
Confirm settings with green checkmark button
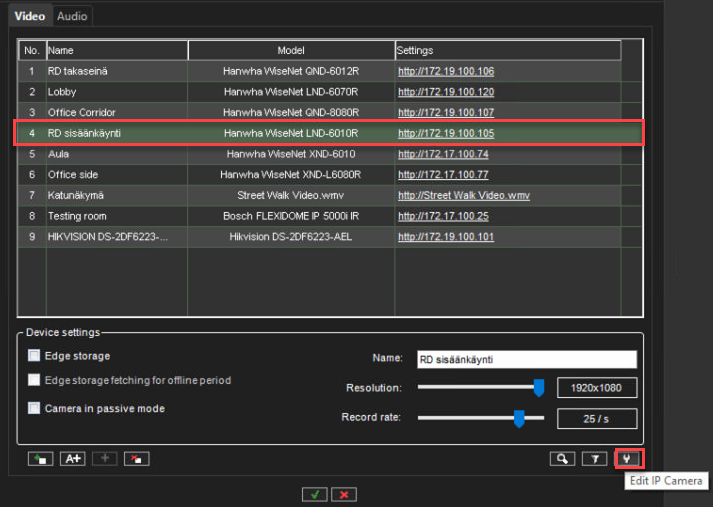tap(315, 494)
